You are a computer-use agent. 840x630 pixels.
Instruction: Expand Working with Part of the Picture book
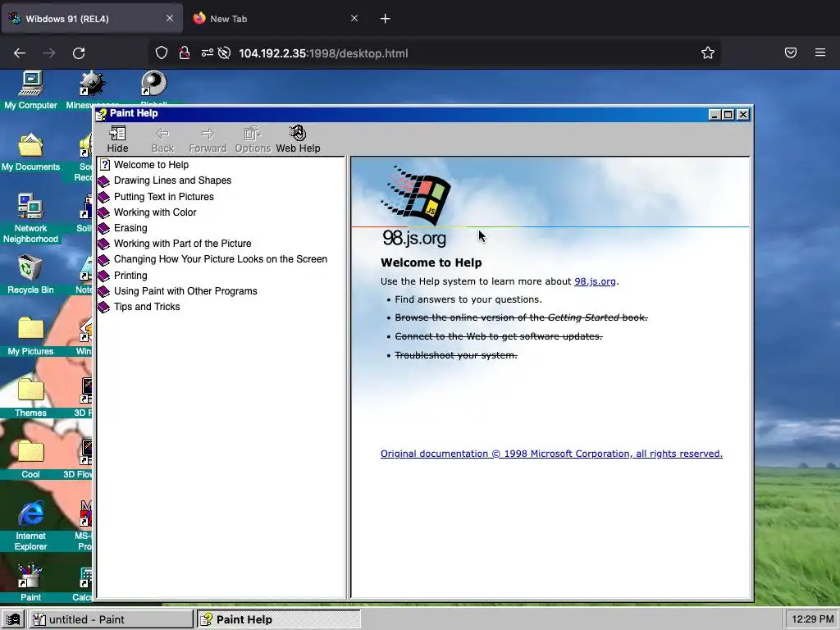103,244
